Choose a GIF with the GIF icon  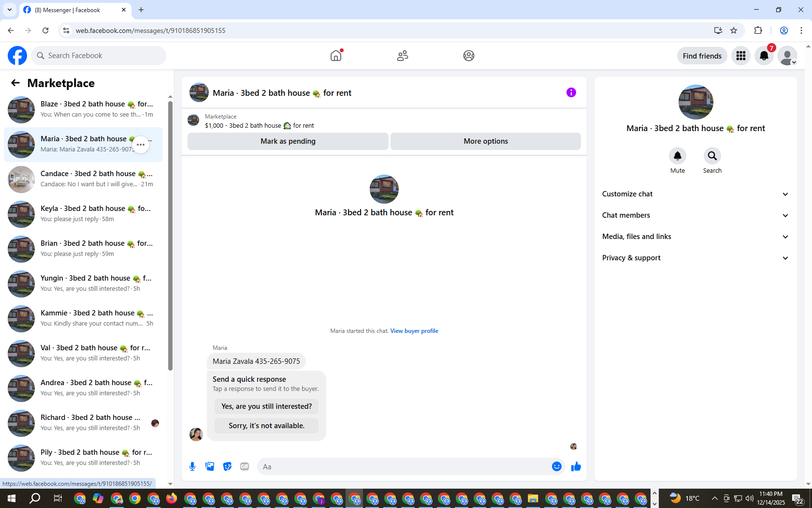pos(245,466)
